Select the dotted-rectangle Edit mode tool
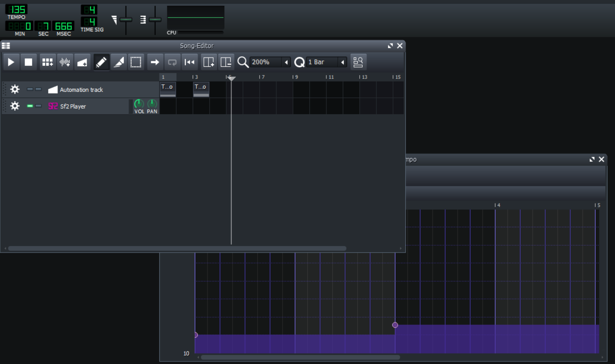 (136, 62)
